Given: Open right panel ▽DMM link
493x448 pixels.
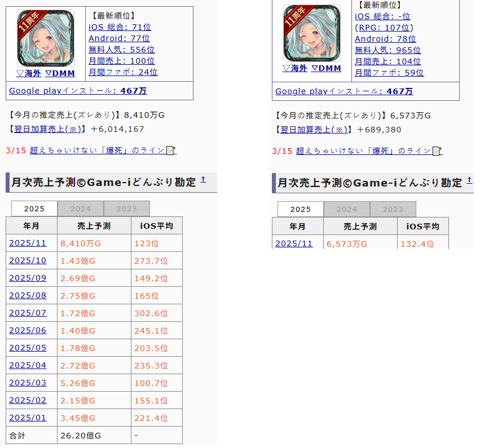Looking at the screenshot, I should [327, 68].
